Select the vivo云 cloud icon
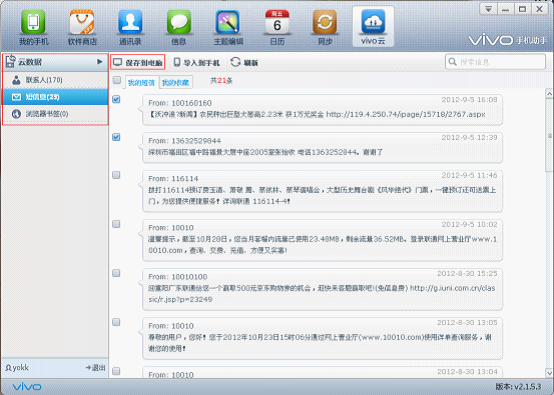This screenshot has height=395, width=554. click(373, 26)
